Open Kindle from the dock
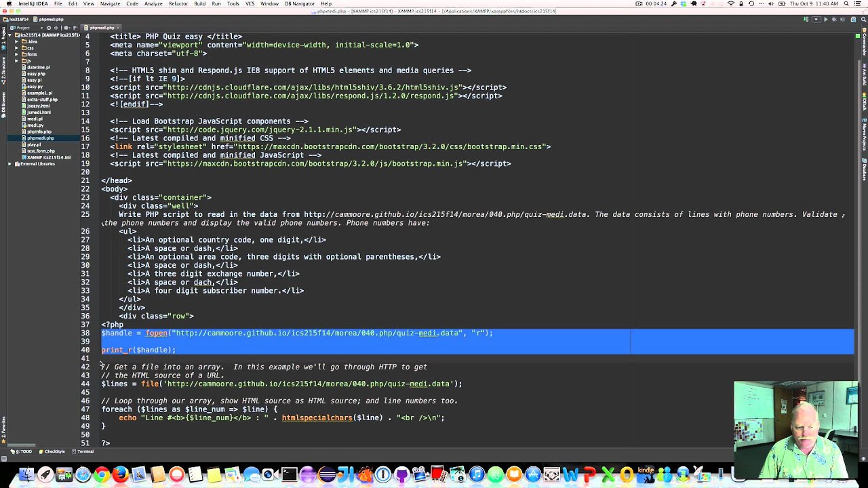This screenshot has height=488, width=868. pos(646,474)
